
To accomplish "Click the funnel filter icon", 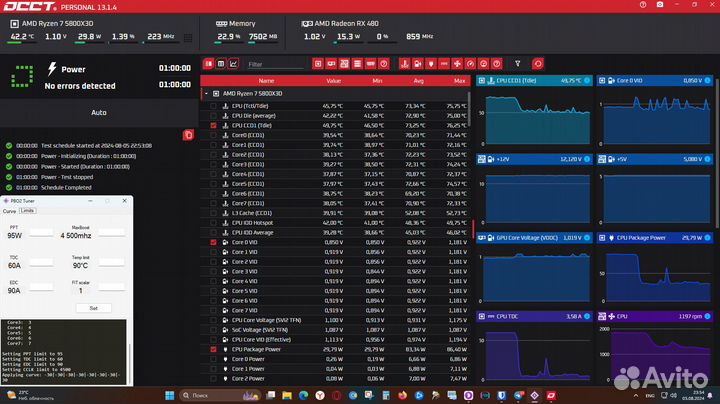I will pyautogui.click(x=518, y=64).
